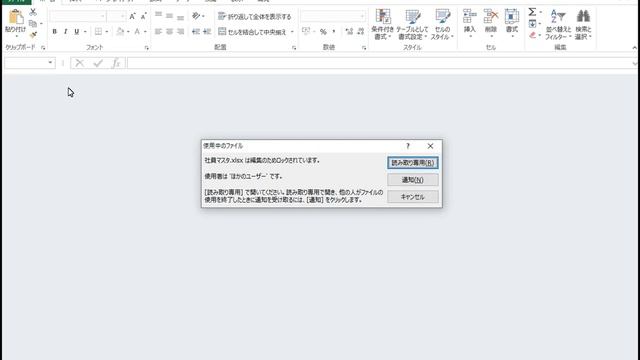Click the Font Color A icon
This screenshot has width=640, height=360.
pos(137,31)
